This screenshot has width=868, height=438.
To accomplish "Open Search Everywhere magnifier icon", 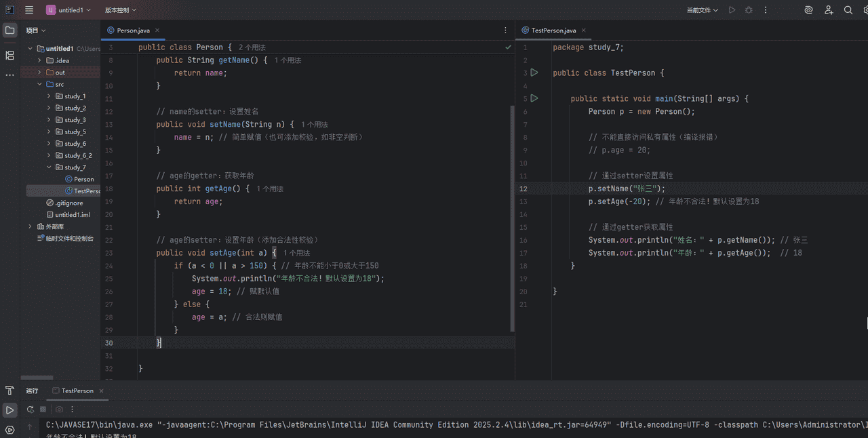I will tap(848, 9).
